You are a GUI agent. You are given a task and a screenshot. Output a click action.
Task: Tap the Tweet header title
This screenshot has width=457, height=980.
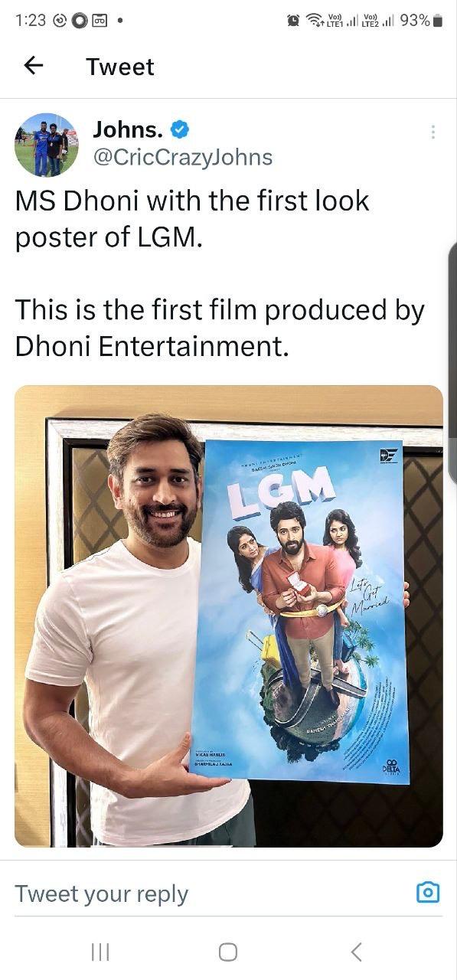tap(120, 67)
